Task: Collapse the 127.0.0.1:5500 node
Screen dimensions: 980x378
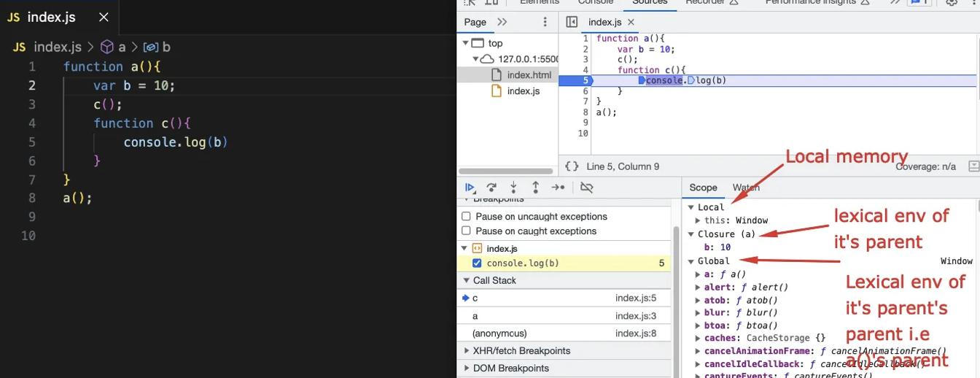Action: tap(475, 59)
